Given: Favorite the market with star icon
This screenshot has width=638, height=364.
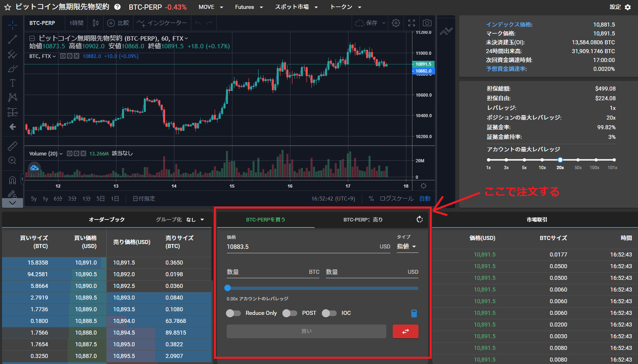Looking at the screenshot, I should (x=8, y=7).
